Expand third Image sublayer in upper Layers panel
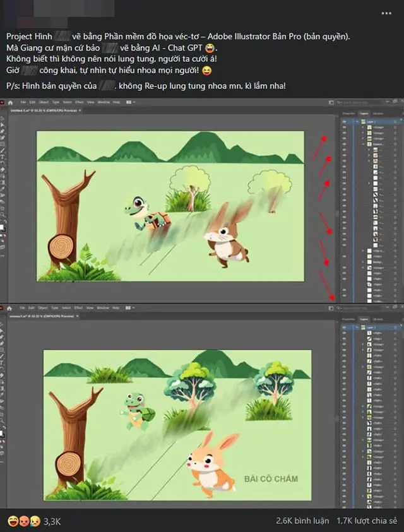 [363, 139]
